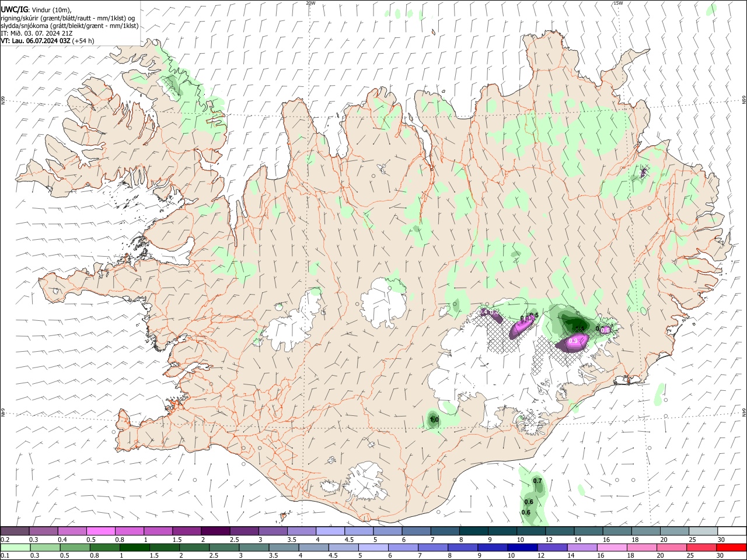The height and width of the screenshot is (560, 747).
Task: Select the pale green 0.1 rain swatch
Action: [15, 548]
